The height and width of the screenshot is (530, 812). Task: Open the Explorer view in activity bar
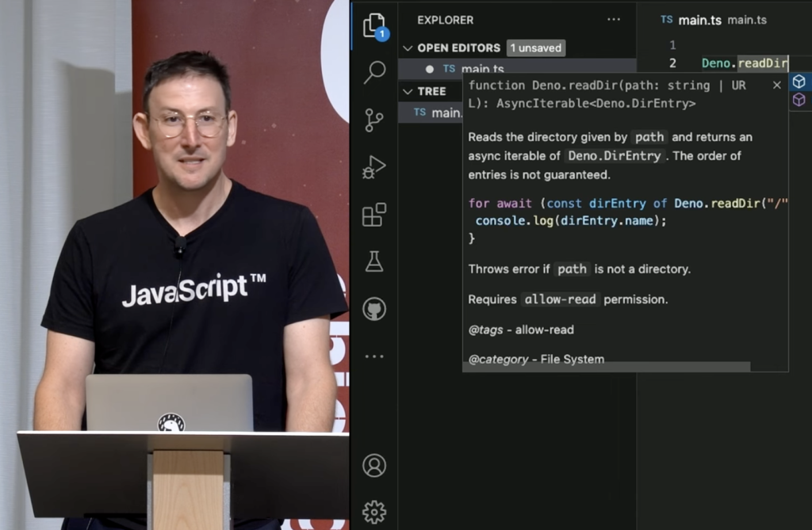374,26
